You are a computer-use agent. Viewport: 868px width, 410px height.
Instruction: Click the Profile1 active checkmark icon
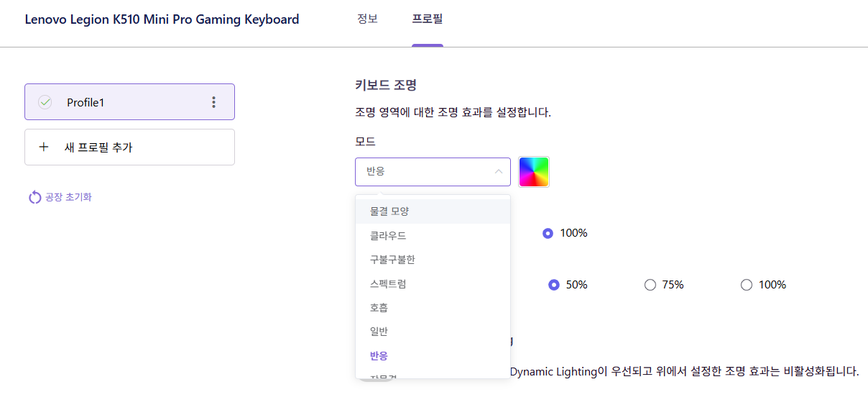tap(45, 102)
